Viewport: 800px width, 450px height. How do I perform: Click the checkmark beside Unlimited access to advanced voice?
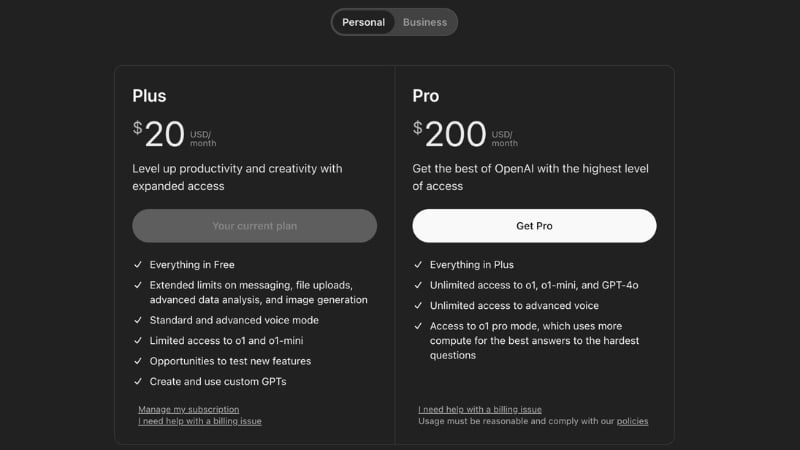pyautogui.click(x=418, y=306)
